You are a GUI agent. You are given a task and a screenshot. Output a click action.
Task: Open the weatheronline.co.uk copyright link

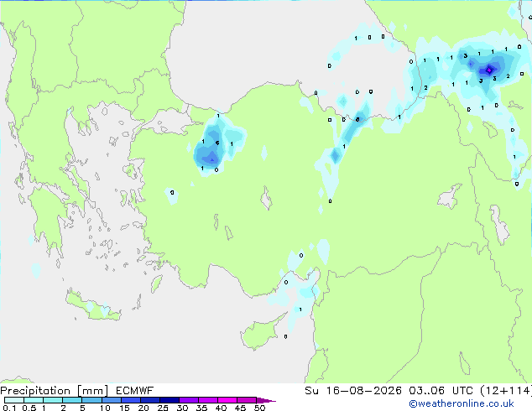(x=462, y=403)
